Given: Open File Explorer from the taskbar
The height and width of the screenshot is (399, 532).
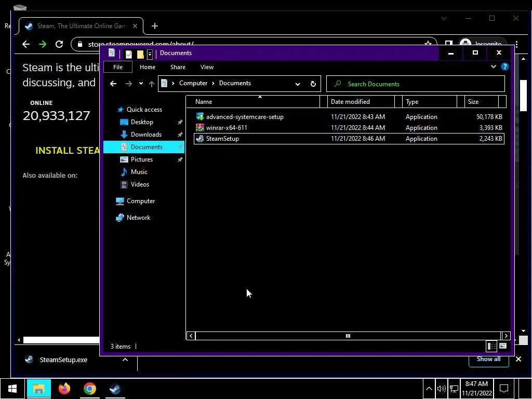Looking at the screenshot, I should point(38,389).
